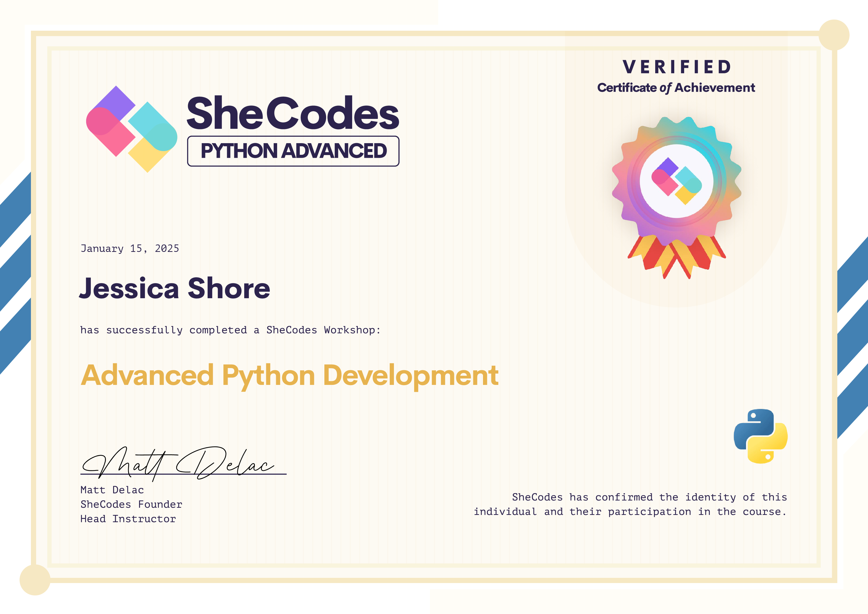Click the Matt Delac handwritten signature

click(x=178, y=463)
